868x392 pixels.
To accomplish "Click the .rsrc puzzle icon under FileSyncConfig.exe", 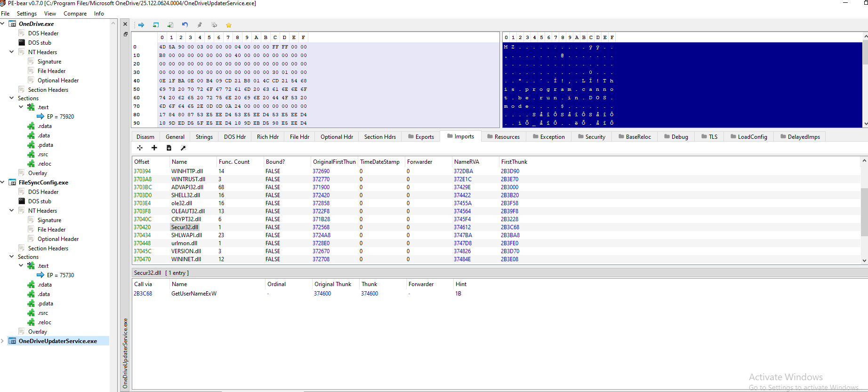I will tap(31, 312).
